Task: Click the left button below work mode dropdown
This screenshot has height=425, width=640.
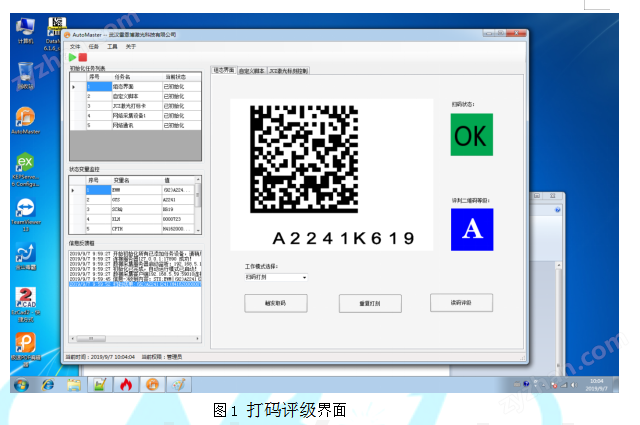Action: tap(276, 303)
